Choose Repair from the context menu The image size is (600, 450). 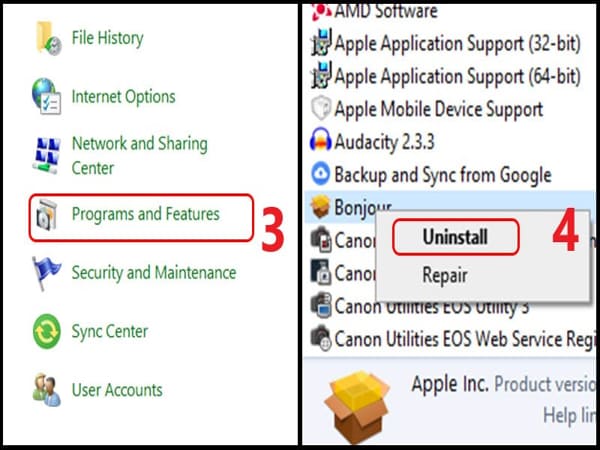coord(445,275)
